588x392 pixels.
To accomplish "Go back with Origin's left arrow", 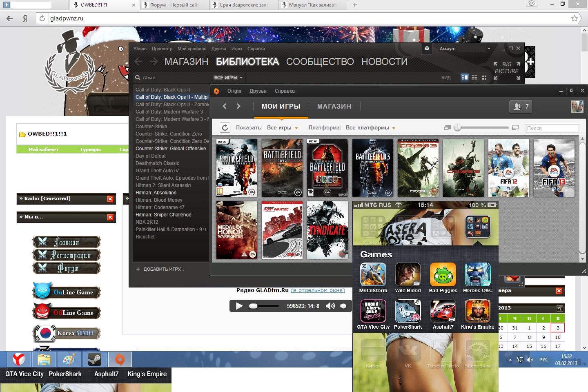I will pos(225,106).
